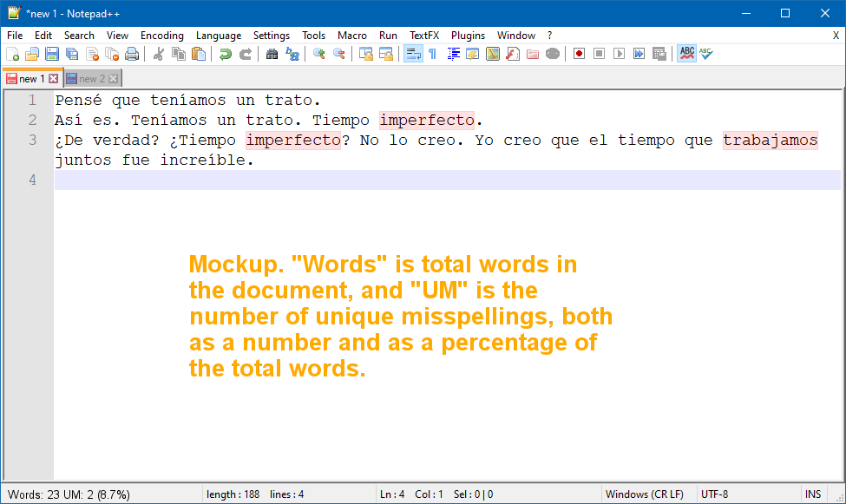This screenshot has height=504, width=846.
Task: Click the misspelled word trabajamos in the editor
Action: pyautogui.click(x=770, y=141)
